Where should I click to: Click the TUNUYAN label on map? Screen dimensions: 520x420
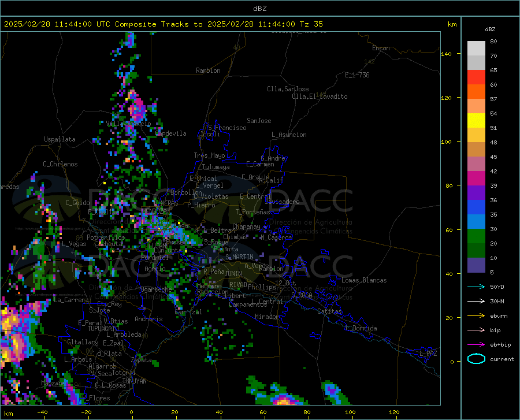[134, 381]
